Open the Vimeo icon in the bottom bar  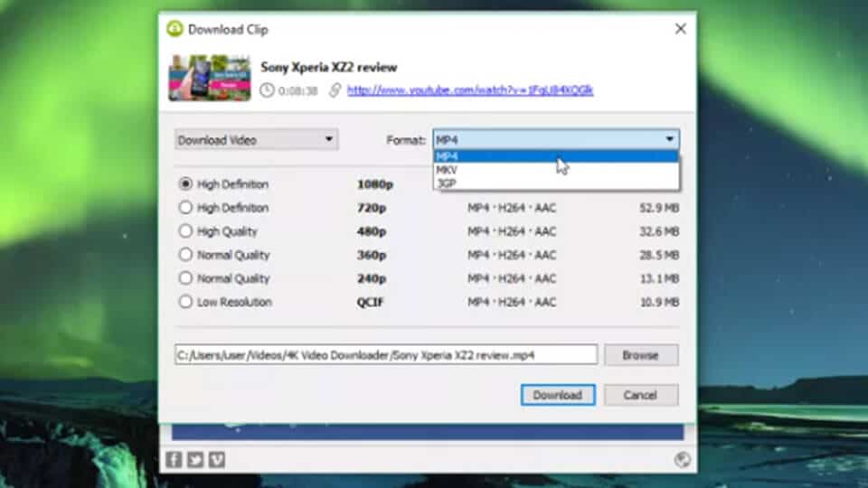tap(217, 460)
